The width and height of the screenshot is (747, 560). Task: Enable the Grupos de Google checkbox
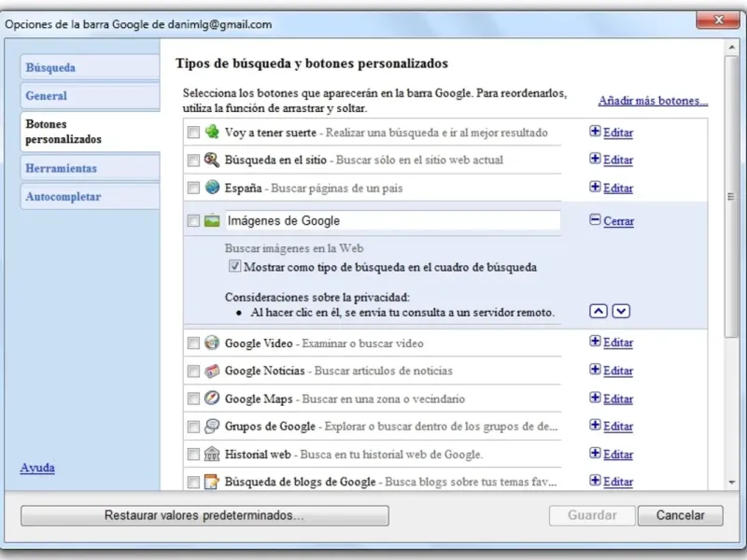[x=193, y=427]
